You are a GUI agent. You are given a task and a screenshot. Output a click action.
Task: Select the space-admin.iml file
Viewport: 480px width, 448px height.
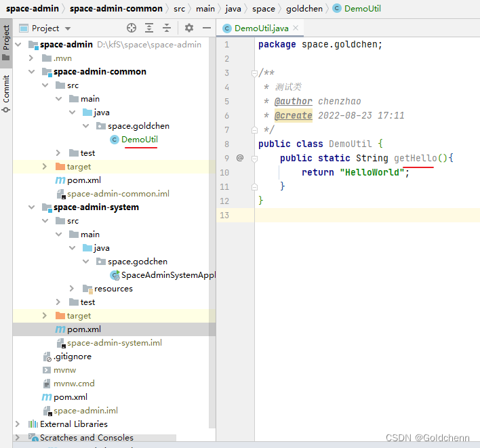(85, 411)
